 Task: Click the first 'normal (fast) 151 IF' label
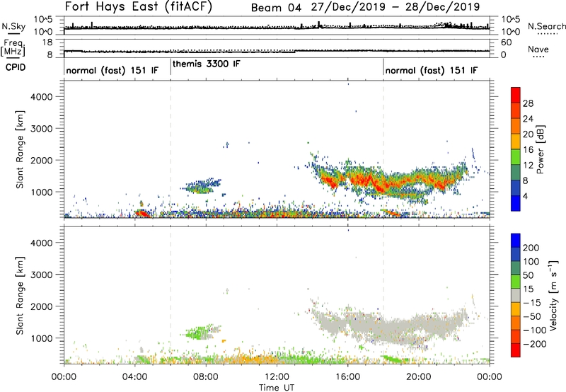(x=112, y=70)
